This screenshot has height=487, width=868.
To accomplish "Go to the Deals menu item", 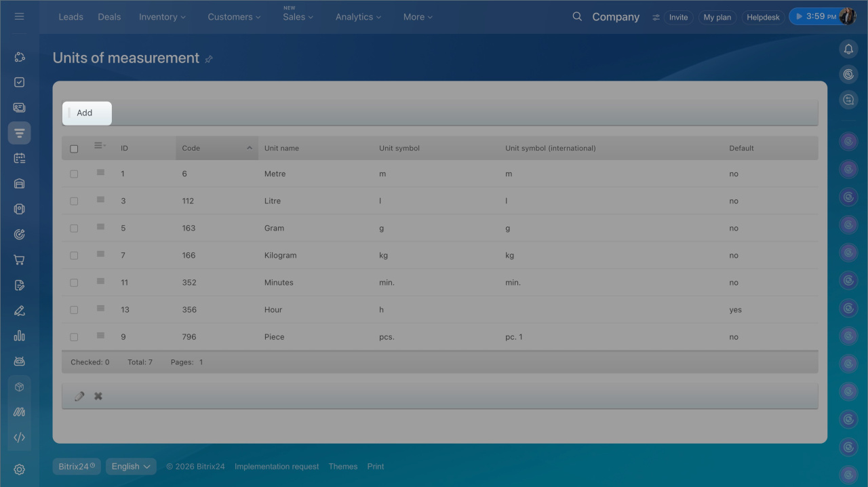I will click(109, 17).
